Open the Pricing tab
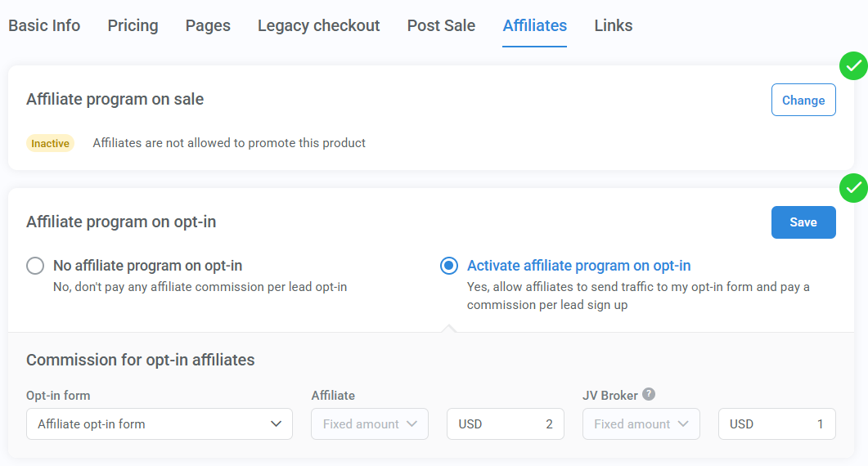The height and width of the screenshot is (466, 868). click(133, 25)
